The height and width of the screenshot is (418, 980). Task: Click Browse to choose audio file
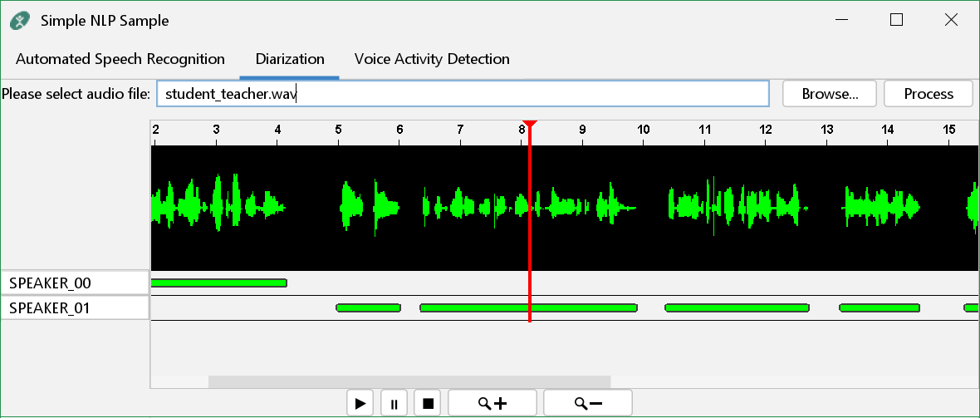830,94
